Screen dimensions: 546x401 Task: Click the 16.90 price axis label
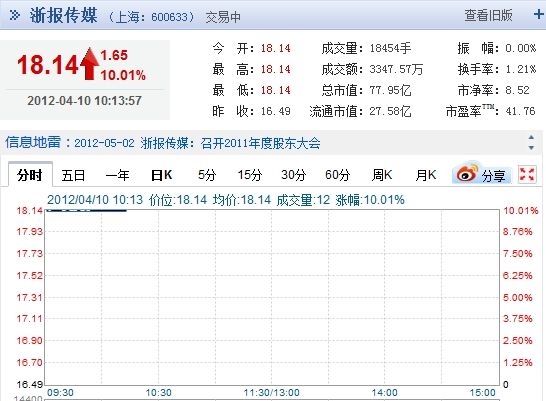(30, 340)
